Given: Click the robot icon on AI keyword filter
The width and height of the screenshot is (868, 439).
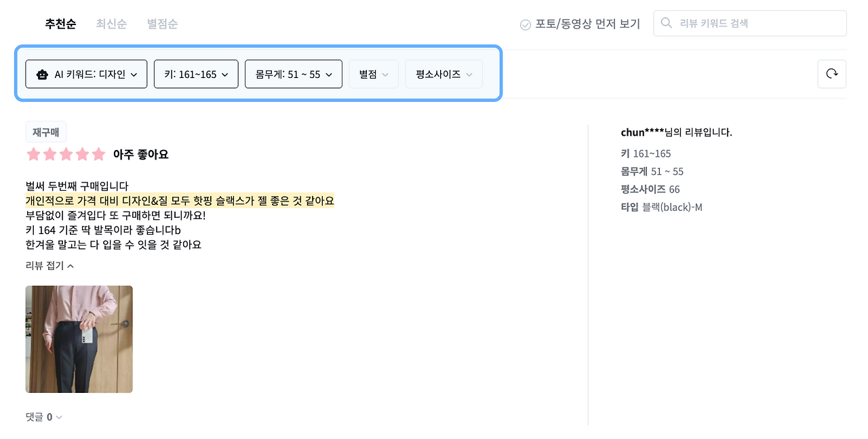Looking at the screenshot, I should coord(41,74).
